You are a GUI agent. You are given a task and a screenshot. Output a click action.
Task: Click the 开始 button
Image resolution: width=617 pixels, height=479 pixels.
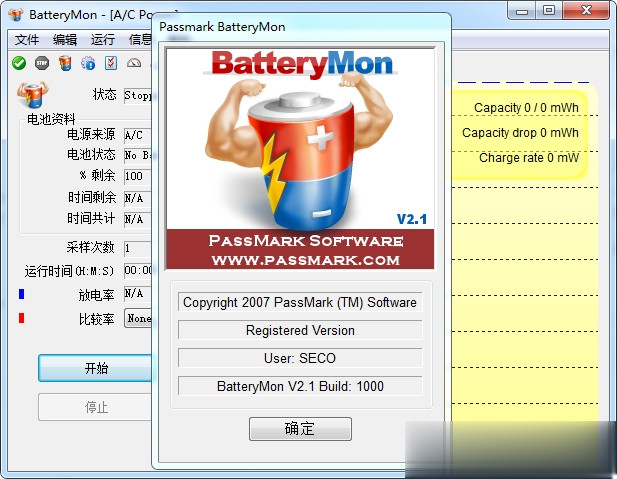[x=95, y=368]
